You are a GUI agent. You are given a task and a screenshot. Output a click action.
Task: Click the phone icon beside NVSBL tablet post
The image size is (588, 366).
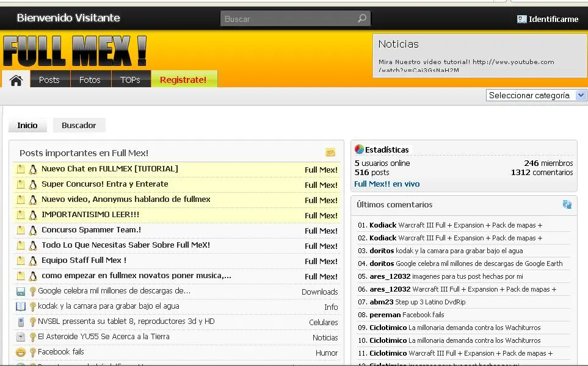point(21,322)
